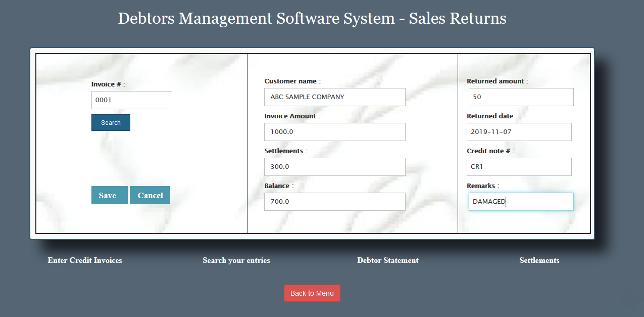
Task: Click the Search button
Action: [x=111, y=122]
